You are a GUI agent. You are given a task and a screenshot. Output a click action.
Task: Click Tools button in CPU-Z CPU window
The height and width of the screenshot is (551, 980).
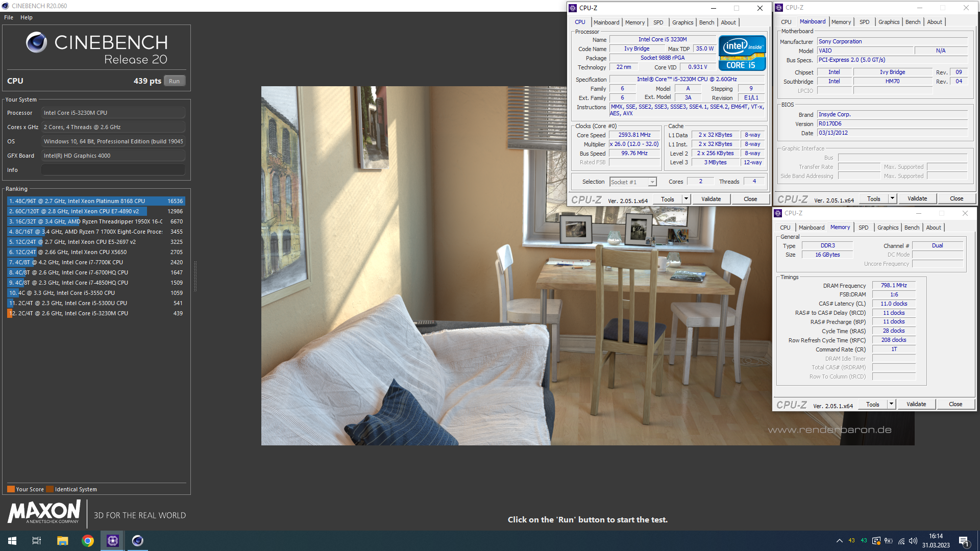(668, 199)
